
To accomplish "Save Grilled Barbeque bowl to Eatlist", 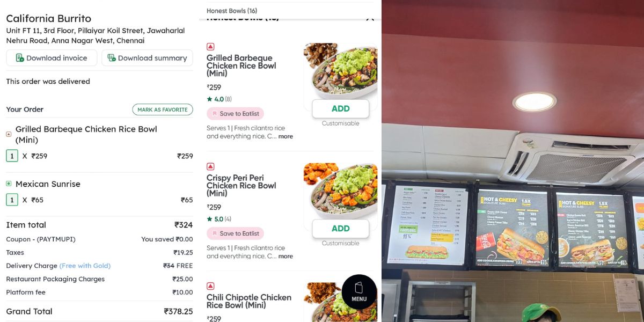I will 235,114.
